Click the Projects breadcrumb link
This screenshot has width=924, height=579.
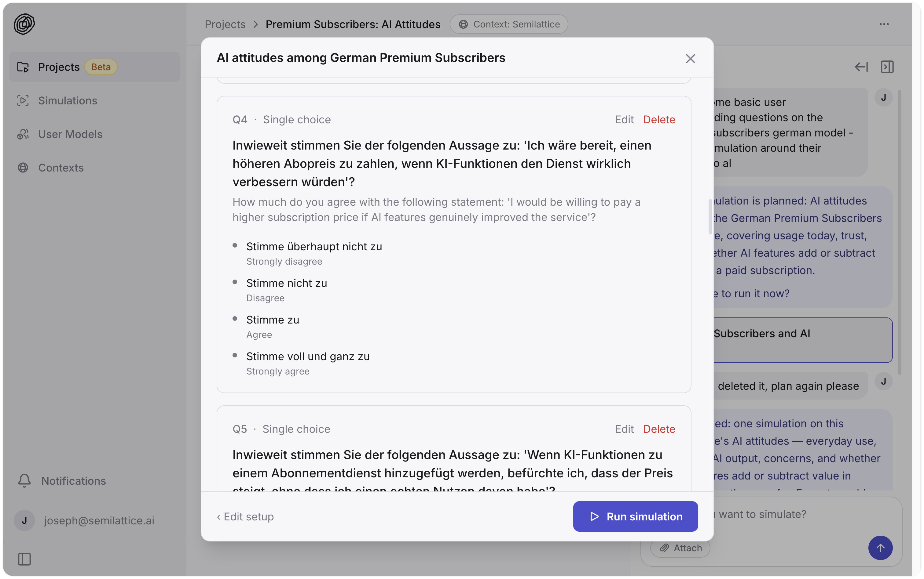pyautogui.click(x=225, y=24)
